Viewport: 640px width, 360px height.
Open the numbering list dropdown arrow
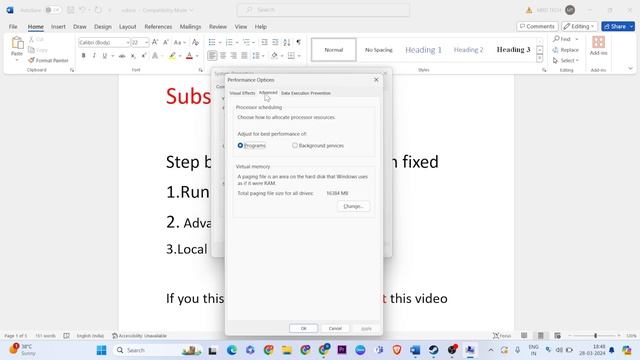click(237, 42)
